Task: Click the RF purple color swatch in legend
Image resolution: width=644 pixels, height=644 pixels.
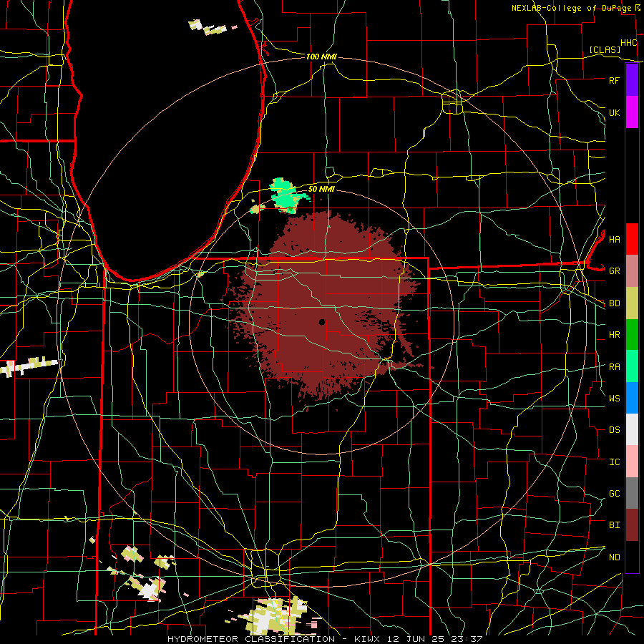Action: click(x=632, y=80)
